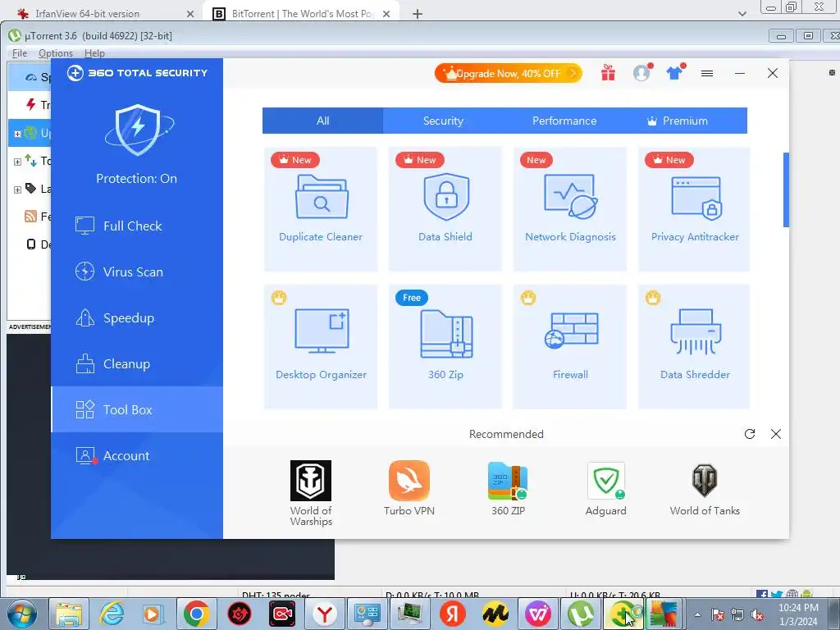This screenshot has width=840, height=630.
Task: Switch to the Performance tab
Action: point(564,121)
